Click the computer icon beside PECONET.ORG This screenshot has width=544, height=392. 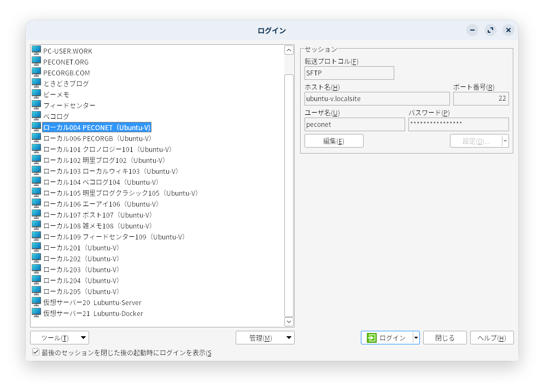click(36, 62)
